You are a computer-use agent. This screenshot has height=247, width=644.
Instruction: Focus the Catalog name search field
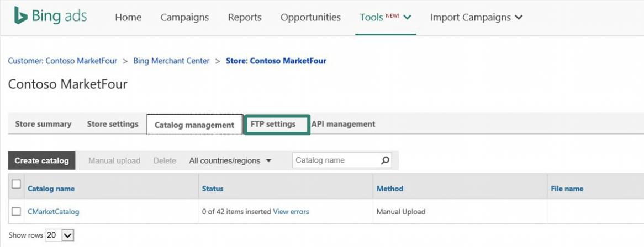335,160
